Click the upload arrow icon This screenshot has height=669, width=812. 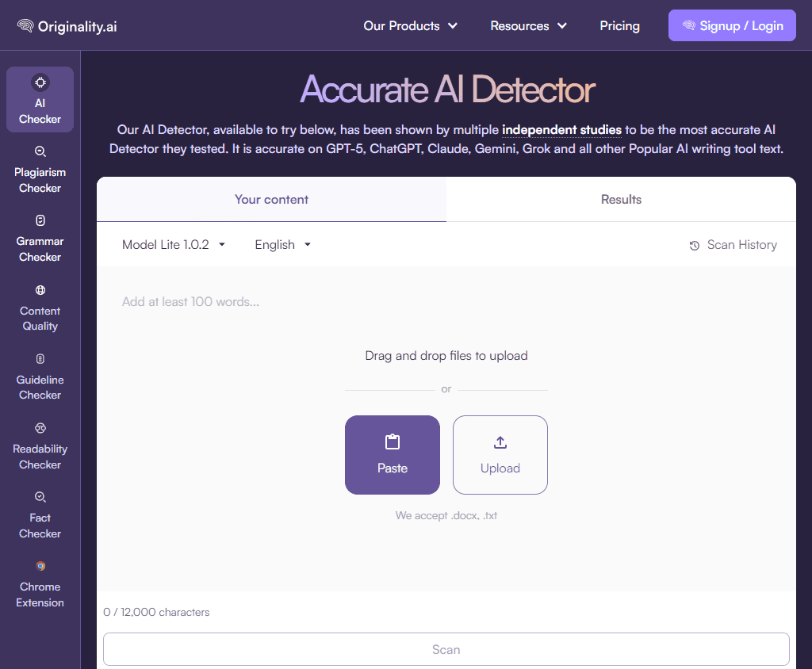coord(500,442)
